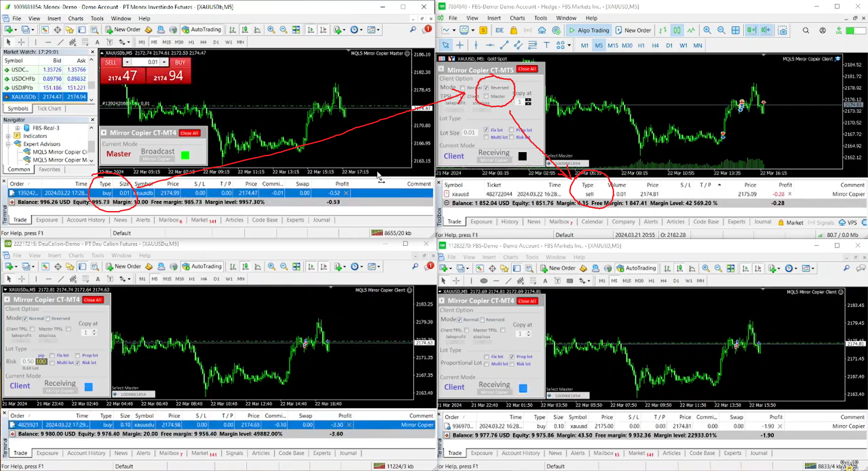Select the trendline tool in FBS MT5 toolbar
The width and height of the screenshot is (868, 471).
[504, 45]
